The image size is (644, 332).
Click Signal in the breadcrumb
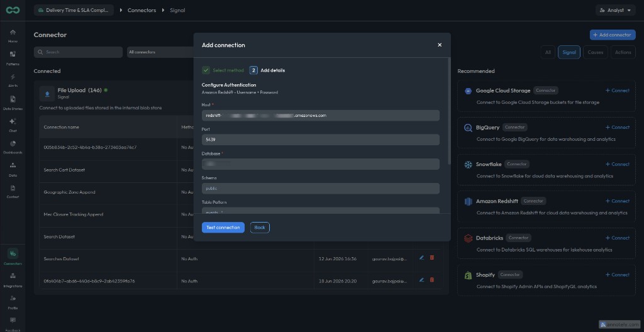(177, 10)
